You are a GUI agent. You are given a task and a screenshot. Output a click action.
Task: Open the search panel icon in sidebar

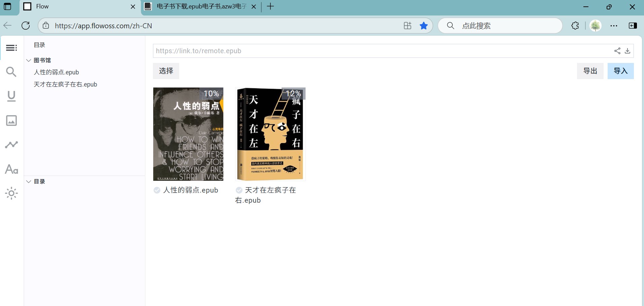coord(11,72)
